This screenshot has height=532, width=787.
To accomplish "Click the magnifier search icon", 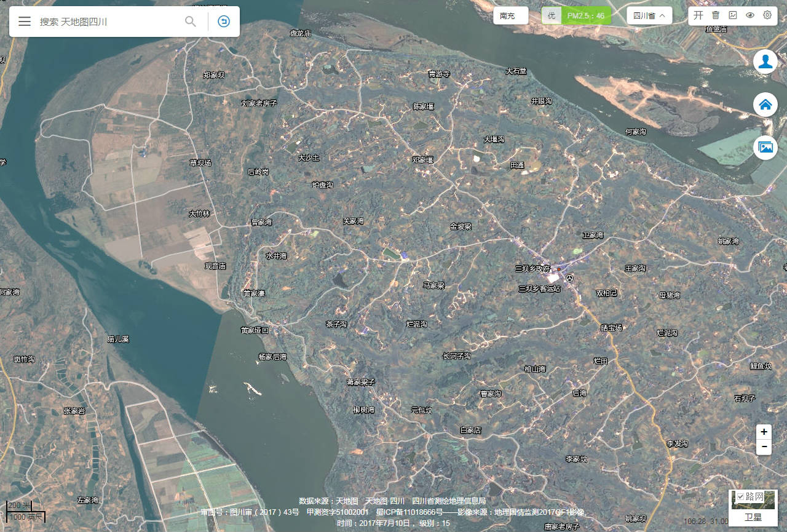I will pos(191,22).
